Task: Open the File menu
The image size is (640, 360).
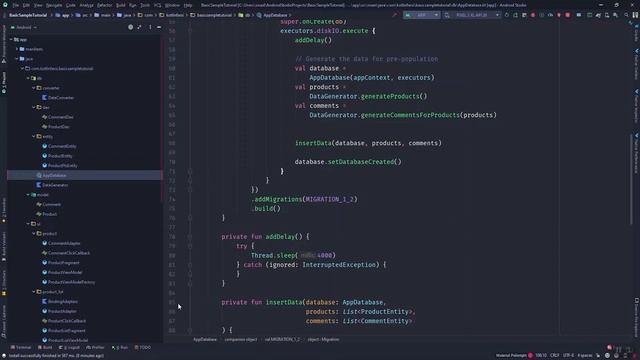Action: (16, 5)
